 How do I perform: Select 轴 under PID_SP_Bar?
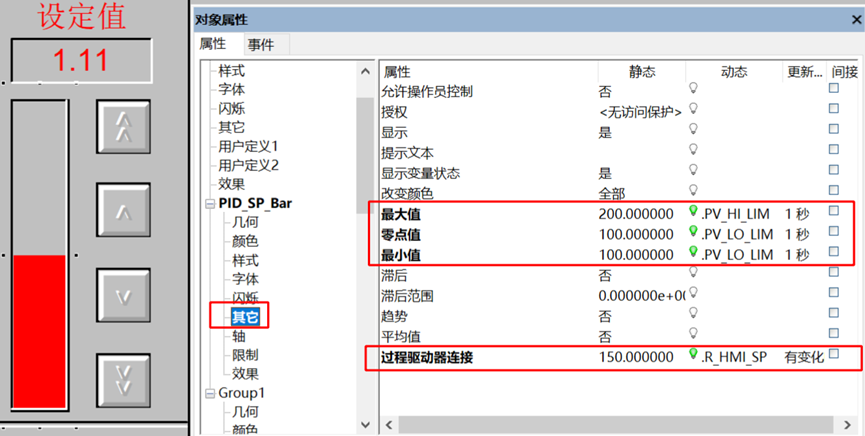click(239, 336)
